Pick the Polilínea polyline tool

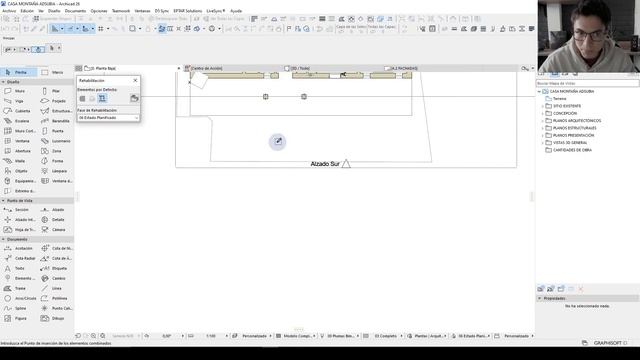(x=55, y=298)
